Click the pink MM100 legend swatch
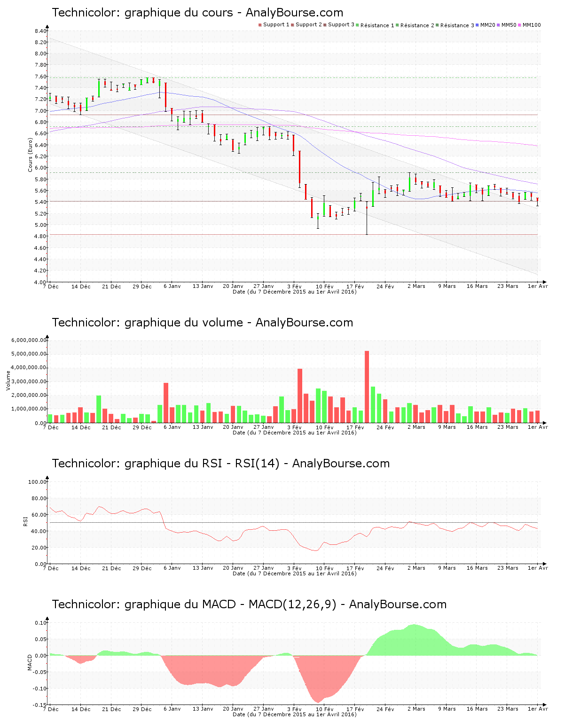The width and height of the screenshot is (564, 728). 520,25
